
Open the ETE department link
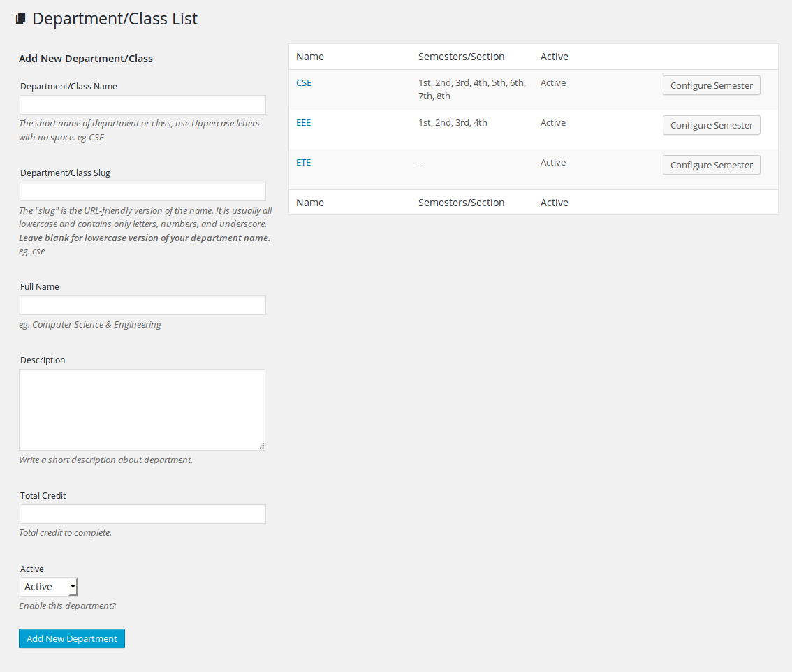click(x=303, y=162)
